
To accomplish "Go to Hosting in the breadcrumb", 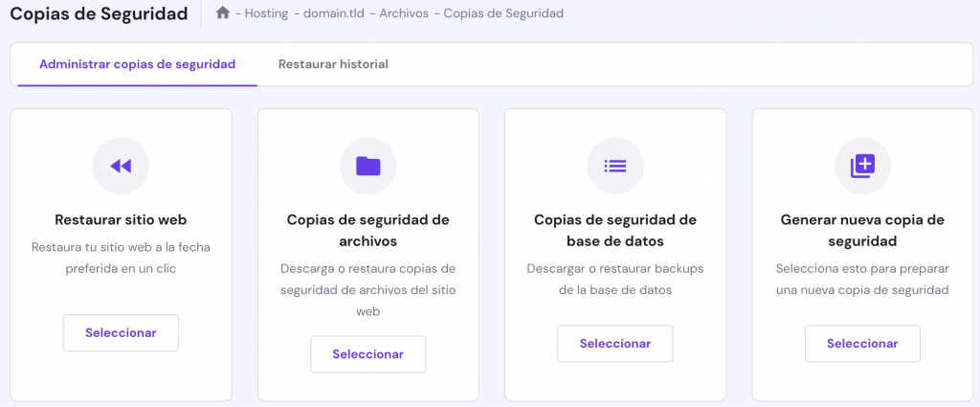I will pos(266,13).
